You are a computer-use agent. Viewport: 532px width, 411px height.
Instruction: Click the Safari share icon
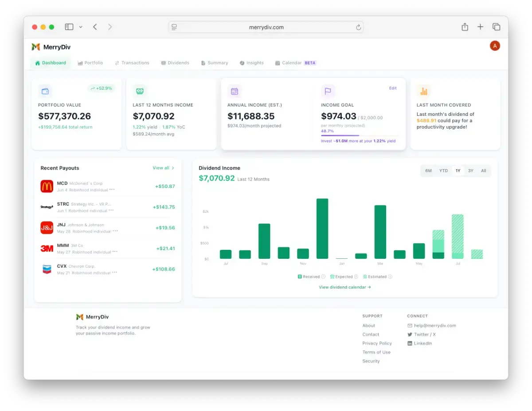coord(465,27)
